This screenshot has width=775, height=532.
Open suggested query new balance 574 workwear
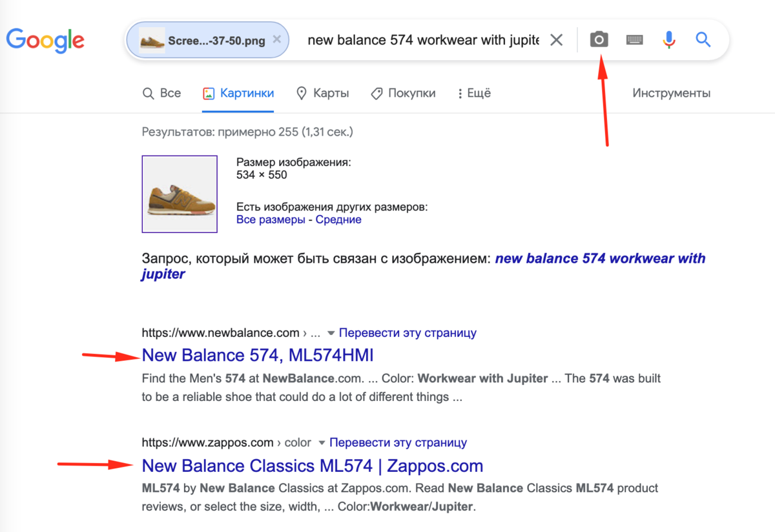[x=423, y=266]
